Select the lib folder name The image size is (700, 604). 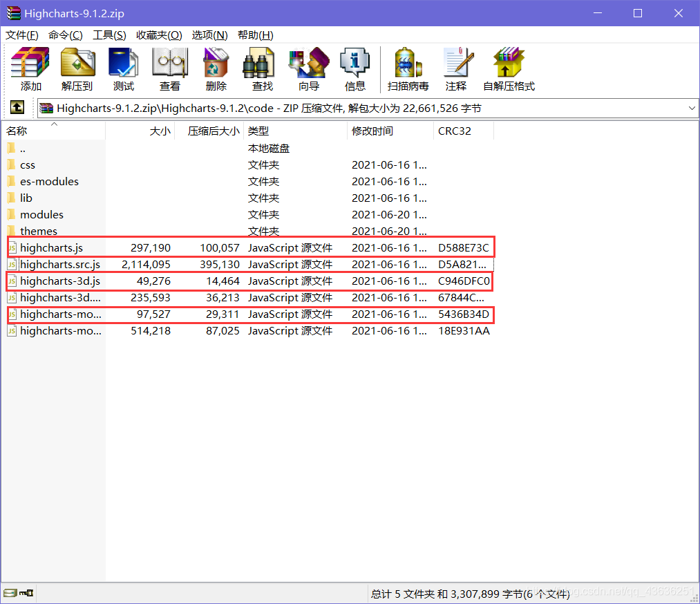26,198
